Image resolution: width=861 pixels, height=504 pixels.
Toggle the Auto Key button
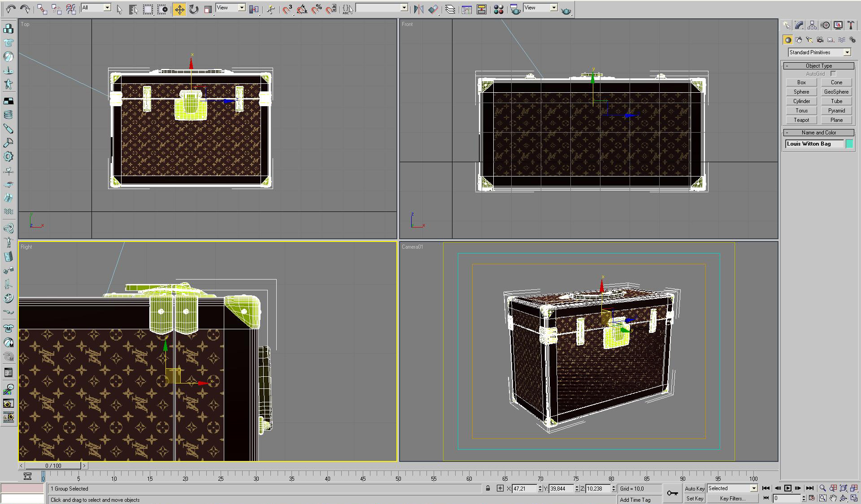695,488
